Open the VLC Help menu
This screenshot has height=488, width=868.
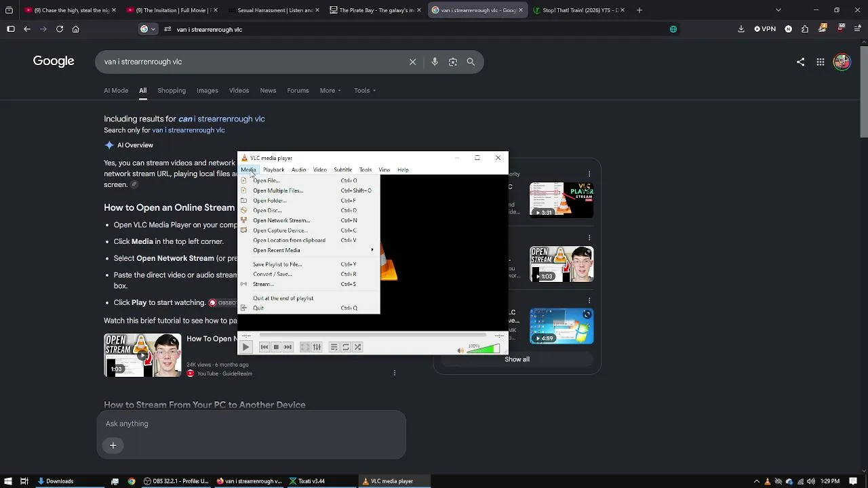(x=403, y=169)
